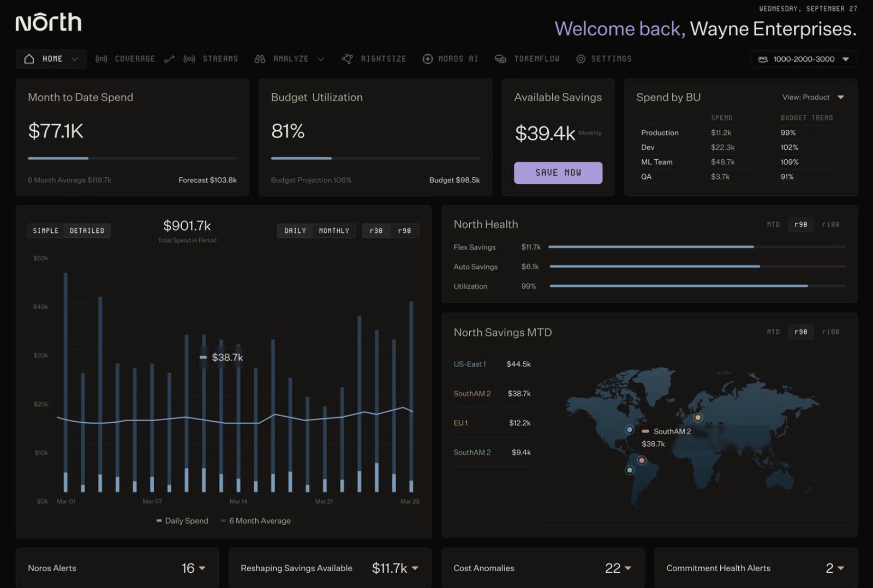
Task: Click the Coverage signal icon
Action: coord(101,59)
